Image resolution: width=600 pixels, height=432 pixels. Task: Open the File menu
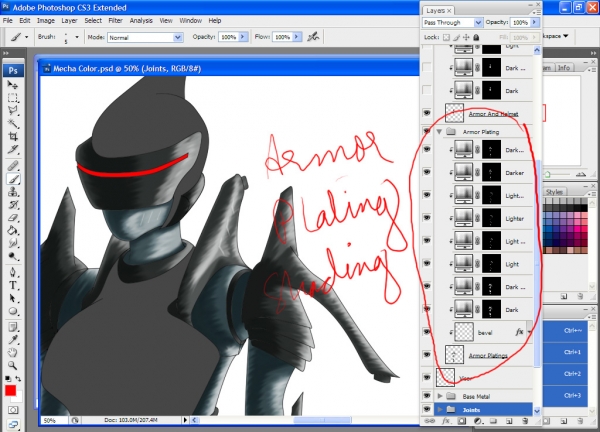8,21
